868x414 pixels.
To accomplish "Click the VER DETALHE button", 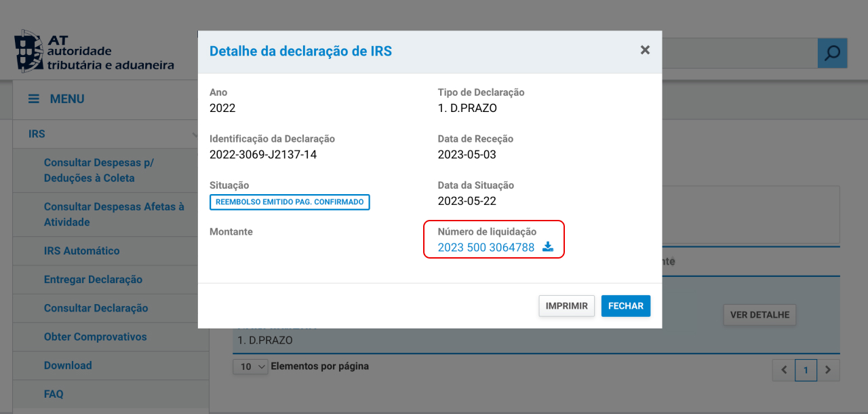I will 759,314.
